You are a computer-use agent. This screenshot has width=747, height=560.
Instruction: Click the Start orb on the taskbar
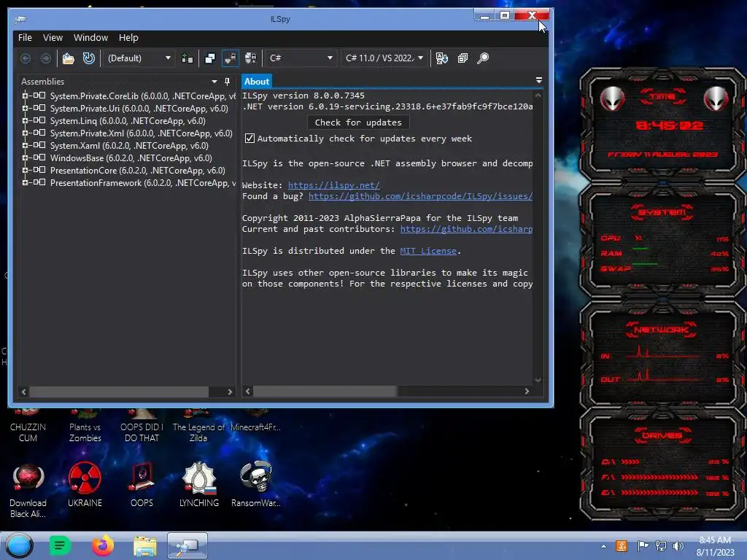19,545
